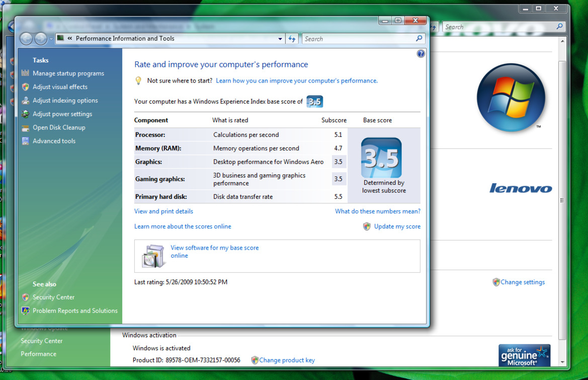Open Advanced tools
Screen dimensions: 588x380
coord(54,141)
